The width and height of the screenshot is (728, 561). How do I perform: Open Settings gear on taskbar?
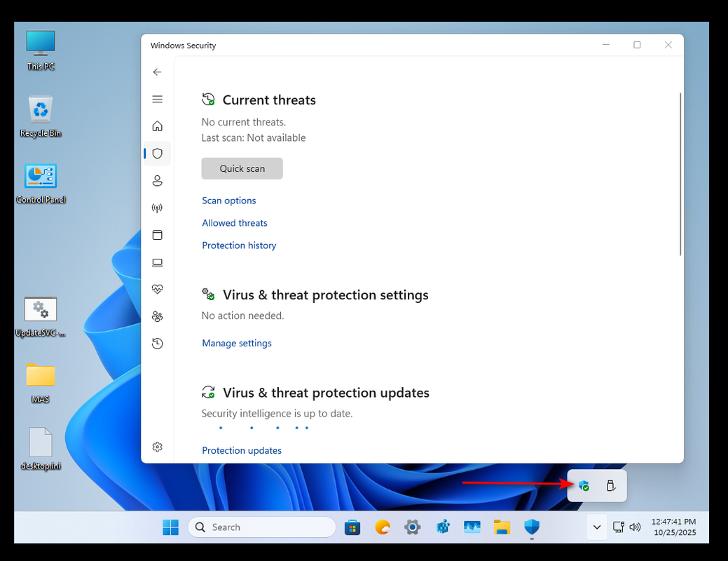click(412, 527)
